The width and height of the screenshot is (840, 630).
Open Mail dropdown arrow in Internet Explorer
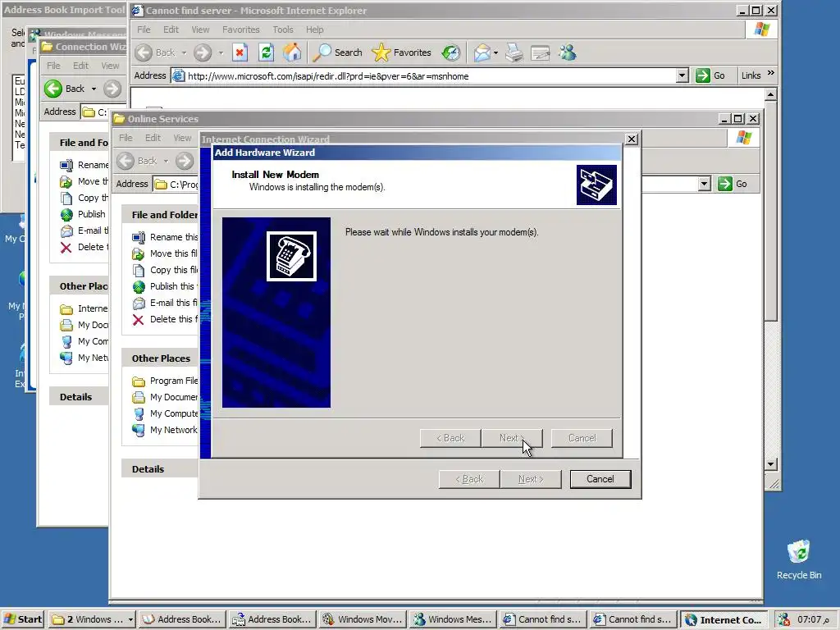click(x=495, y=53)
